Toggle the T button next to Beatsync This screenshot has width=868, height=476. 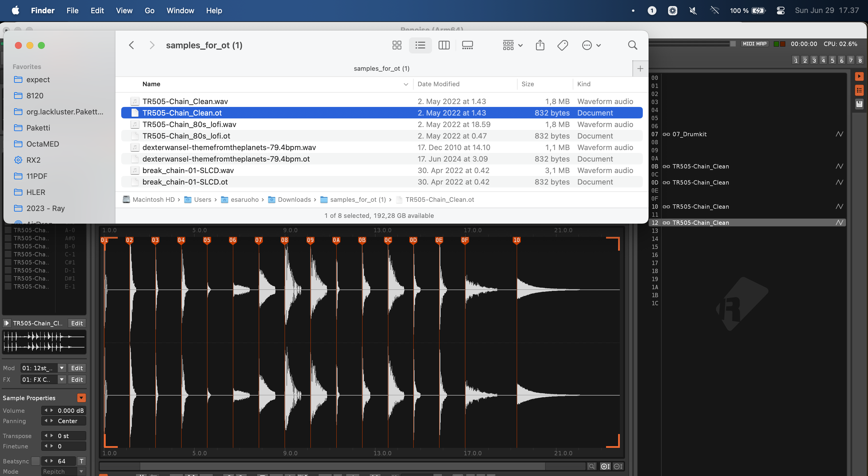point(81,461)
